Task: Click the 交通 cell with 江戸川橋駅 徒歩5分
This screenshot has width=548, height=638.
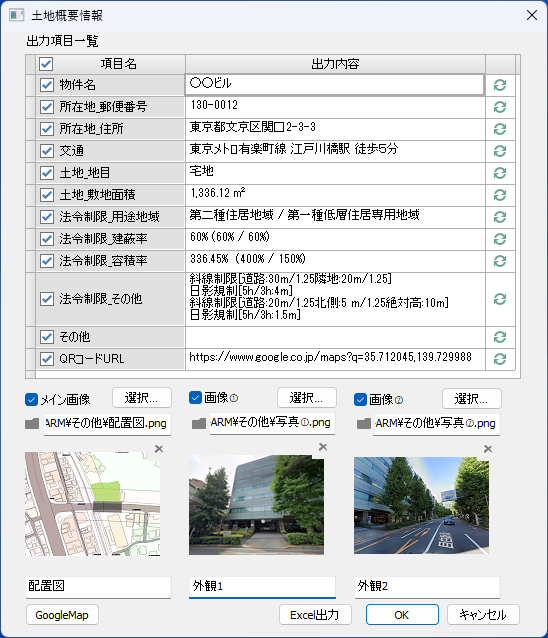Action: (335, 151)
